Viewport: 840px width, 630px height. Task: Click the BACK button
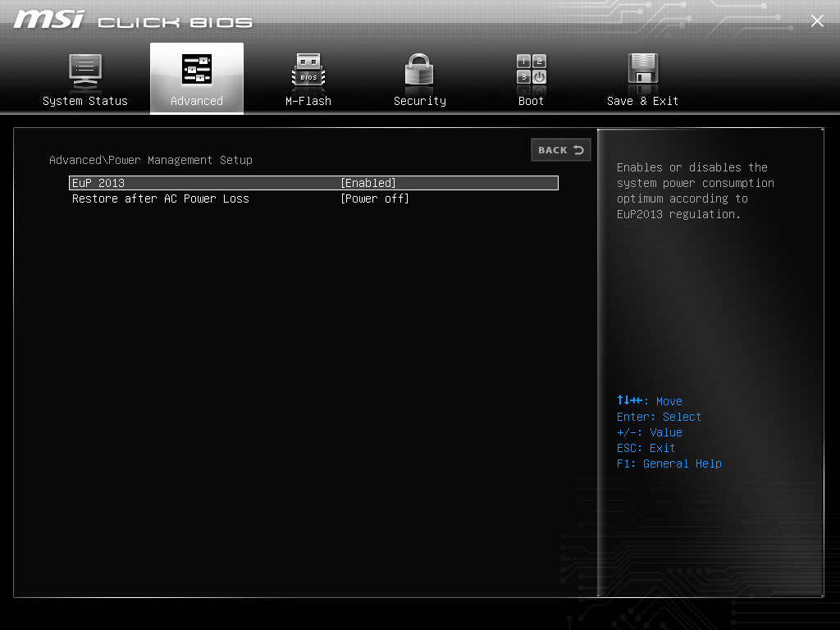(x=561, y=150)
